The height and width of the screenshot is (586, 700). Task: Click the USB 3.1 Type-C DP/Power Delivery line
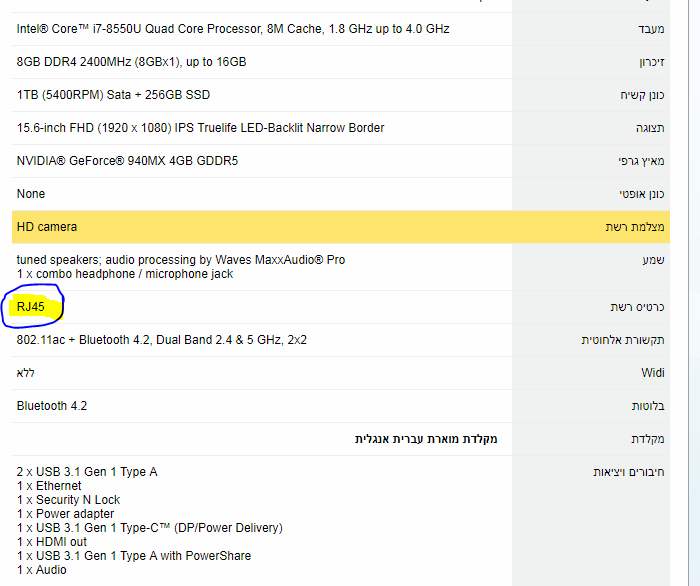coord(150,528)
